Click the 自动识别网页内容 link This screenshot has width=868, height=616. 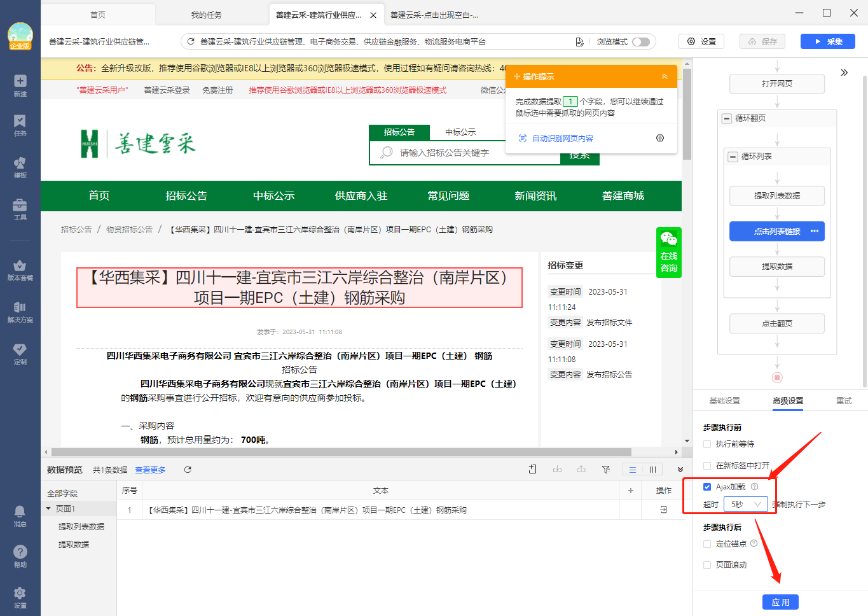tap(563, 138)
